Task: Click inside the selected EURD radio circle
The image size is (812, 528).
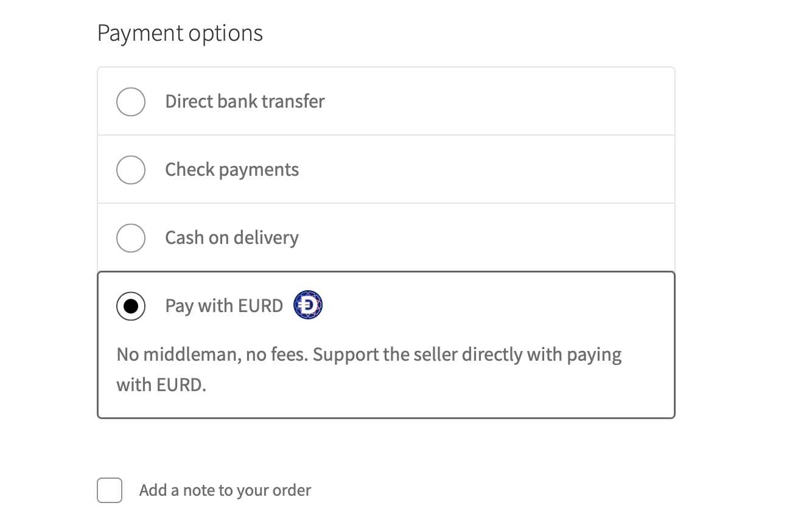Action: point(130,306)
